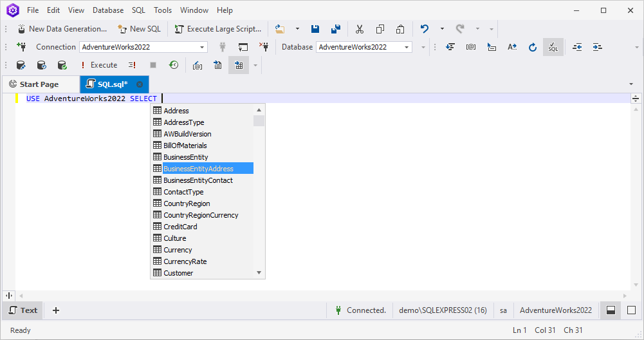The height and width of the screenshot is (340, 644).
Task: Open the Undo history dropdown
Action: coord(442,29)
